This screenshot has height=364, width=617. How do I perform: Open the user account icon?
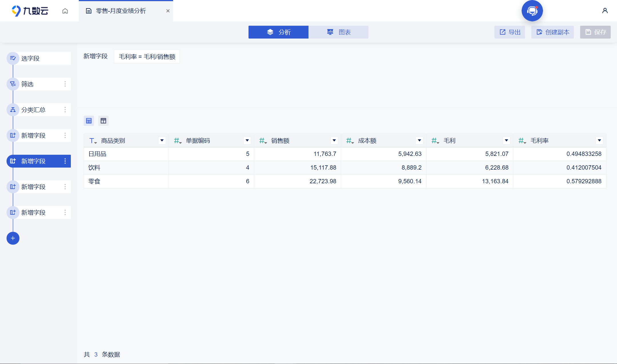pyautogui.click(x=605, y=11)
